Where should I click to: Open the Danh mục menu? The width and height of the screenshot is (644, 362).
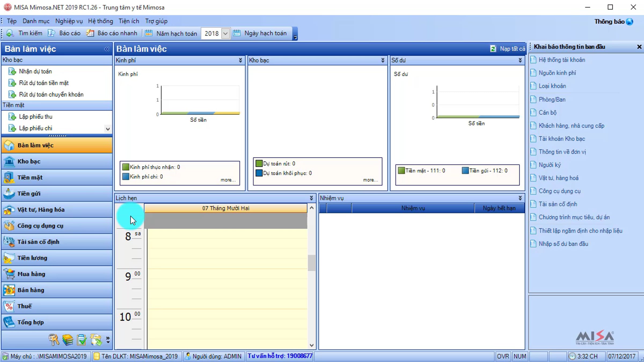coord(36,21)
